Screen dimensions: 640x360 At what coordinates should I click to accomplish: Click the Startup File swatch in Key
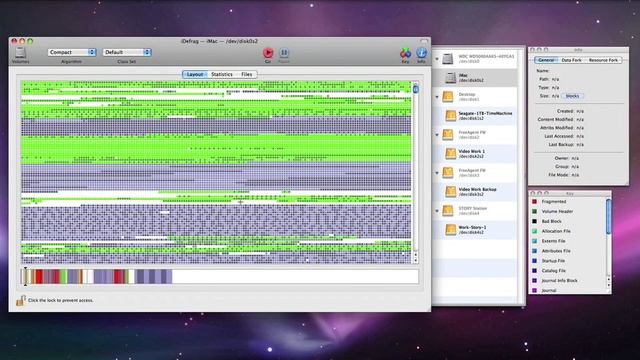(x=534, y=260)
